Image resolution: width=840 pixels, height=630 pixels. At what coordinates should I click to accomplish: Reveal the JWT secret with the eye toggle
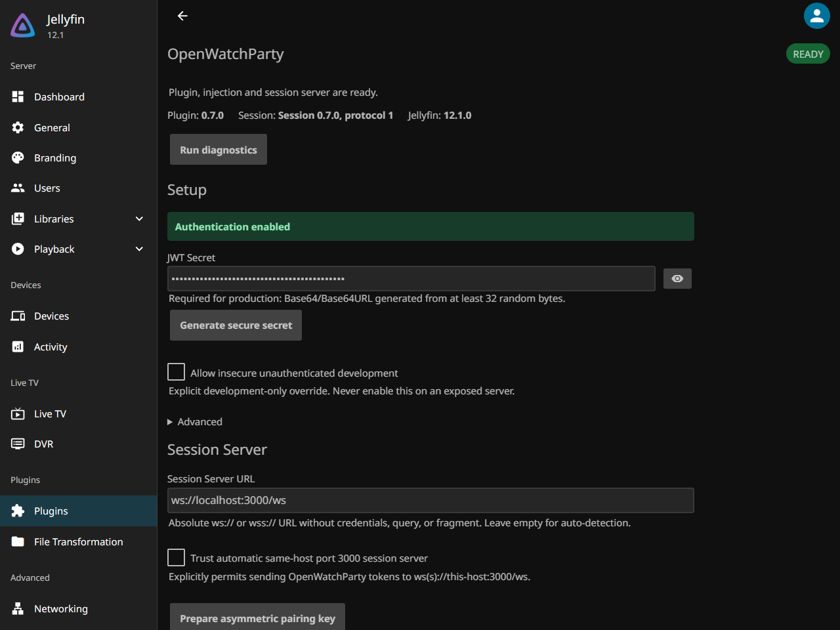[677, 279]
